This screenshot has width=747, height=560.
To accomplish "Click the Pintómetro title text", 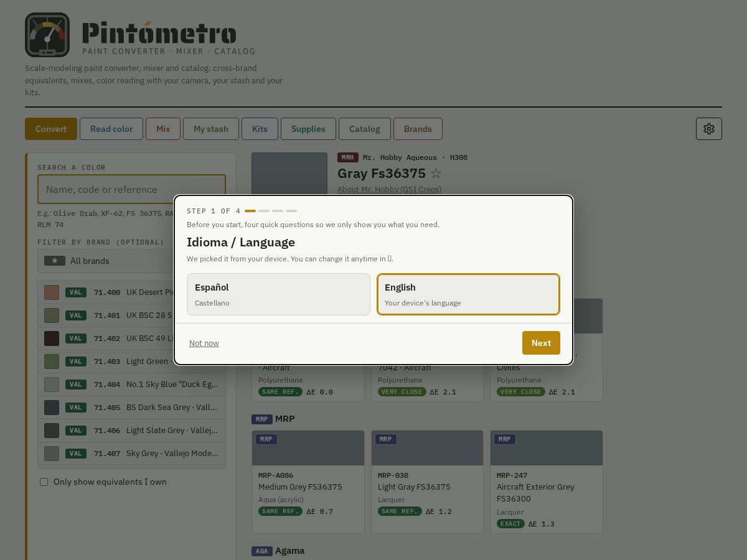I will click(159, 33).
